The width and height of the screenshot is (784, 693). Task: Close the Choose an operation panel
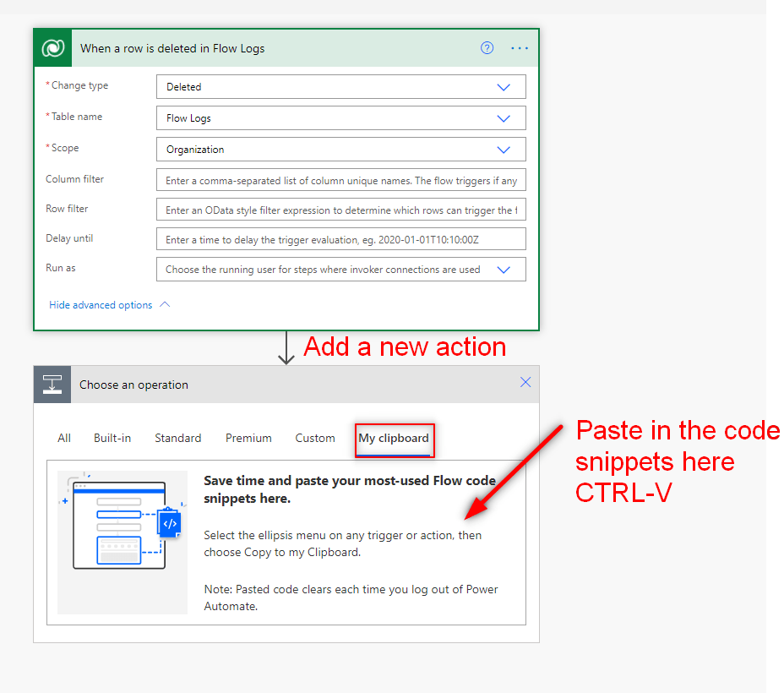525,383
